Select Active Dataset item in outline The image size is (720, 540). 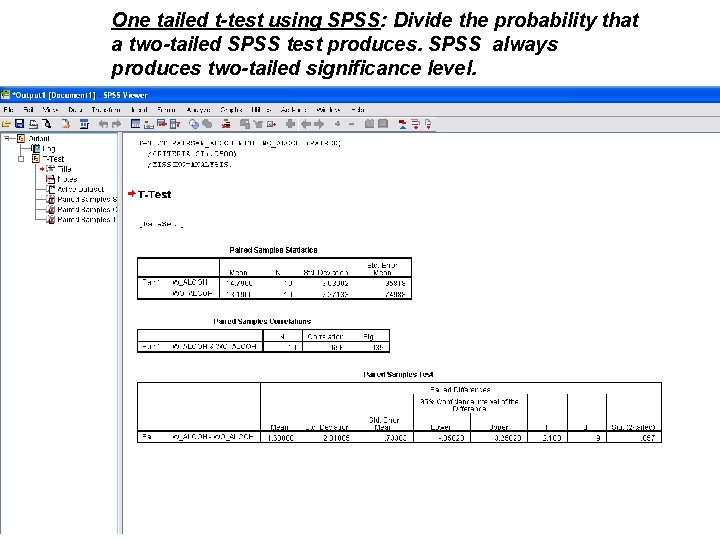80,189
